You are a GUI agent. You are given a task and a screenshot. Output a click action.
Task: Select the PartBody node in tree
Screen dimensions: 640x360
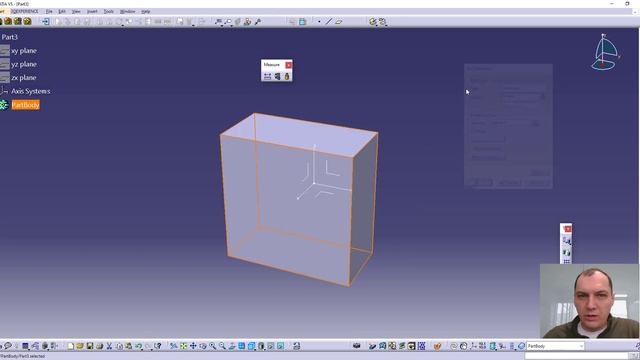pos(25,105)
